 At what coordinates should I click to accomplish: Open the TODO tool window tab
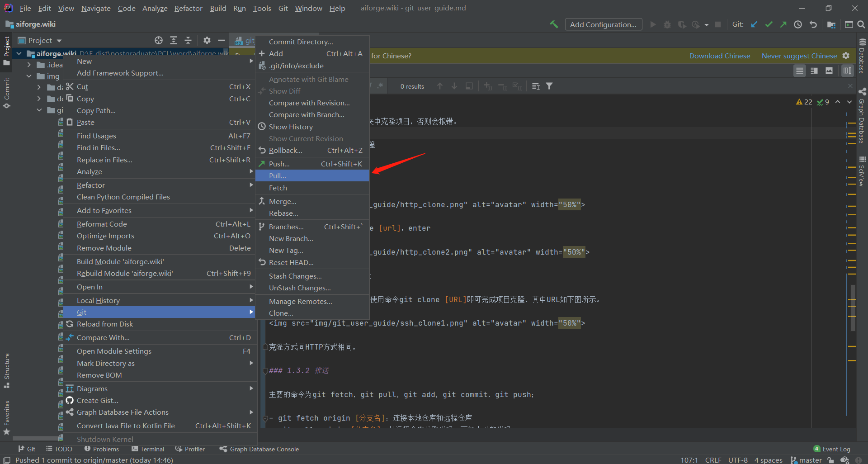[59, 449]
